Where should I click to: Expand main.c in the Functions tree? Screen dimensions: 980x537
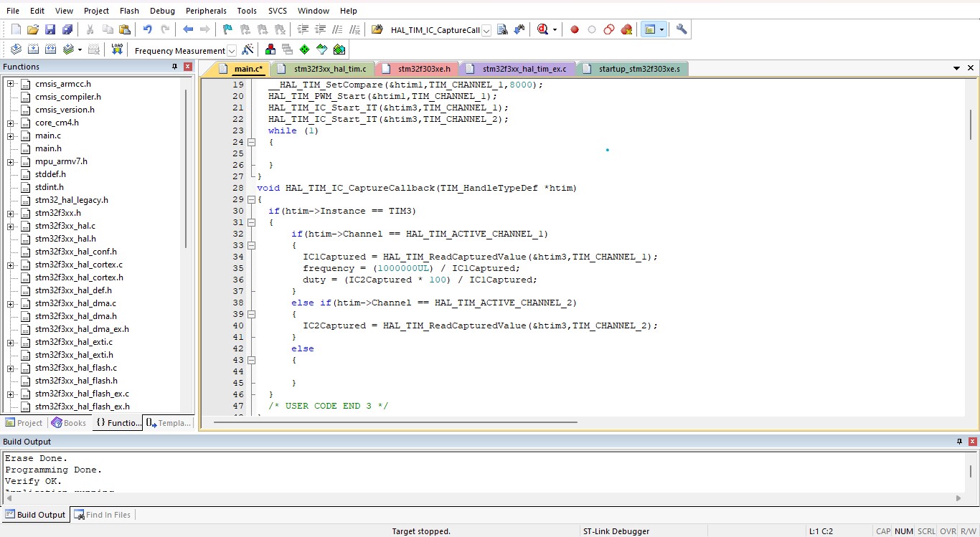pyautogui.click(x=11, y=136)
